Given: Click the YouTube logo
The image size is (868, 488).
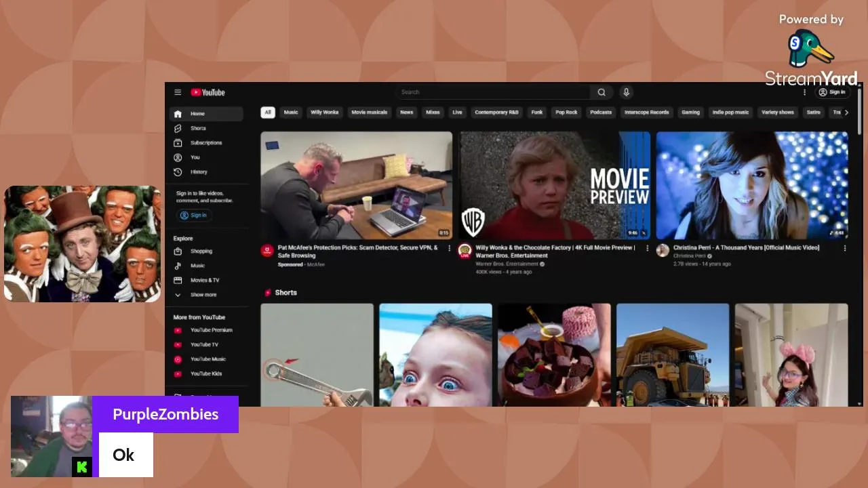Looking at the screenshot, I should point(208,92).
